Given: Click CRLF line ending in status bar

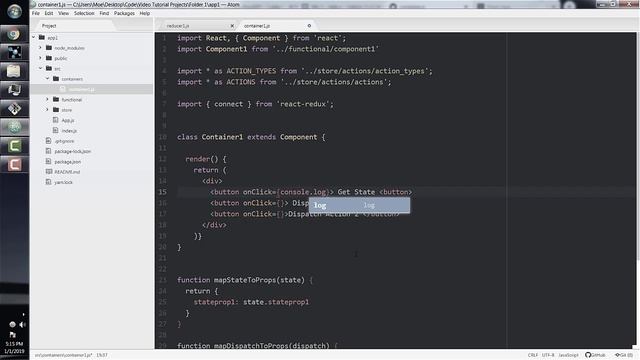Looking at the screenshot, I should 533,355.
